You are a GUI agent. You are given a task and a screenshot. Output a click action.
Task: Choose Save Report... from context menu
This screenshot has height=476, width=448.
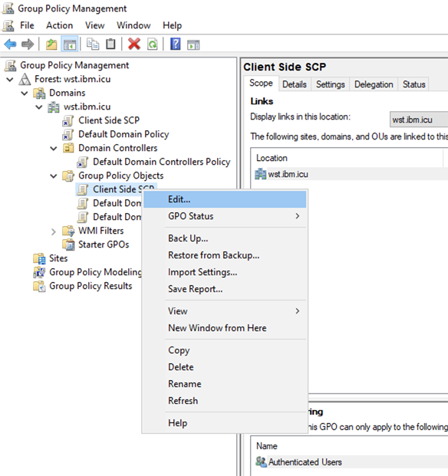tap(225, 289)
